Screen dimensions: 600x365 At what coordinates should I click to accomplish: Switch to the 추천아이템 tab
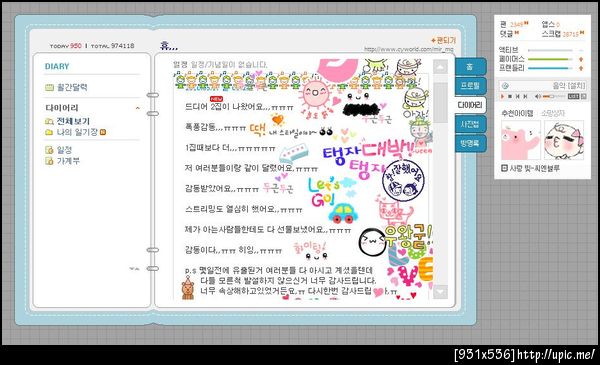517,114
